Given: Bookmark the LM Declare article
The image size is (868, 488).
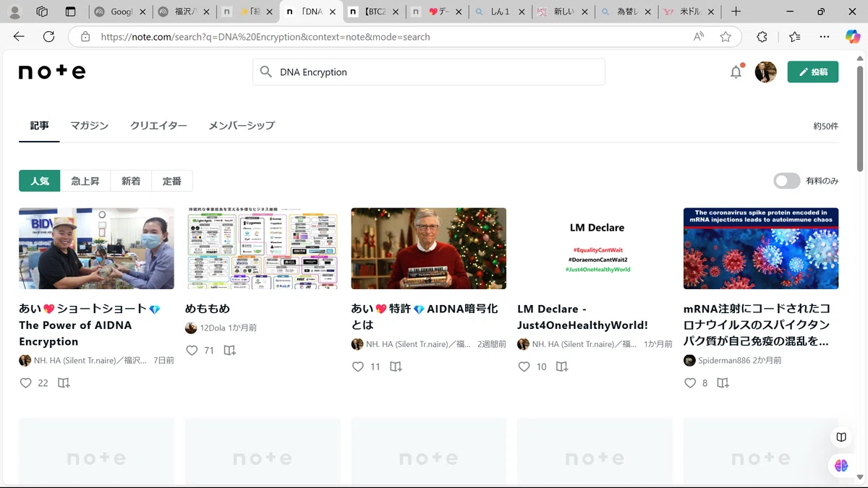Looking at the screenshot, I should coord(562,367).
